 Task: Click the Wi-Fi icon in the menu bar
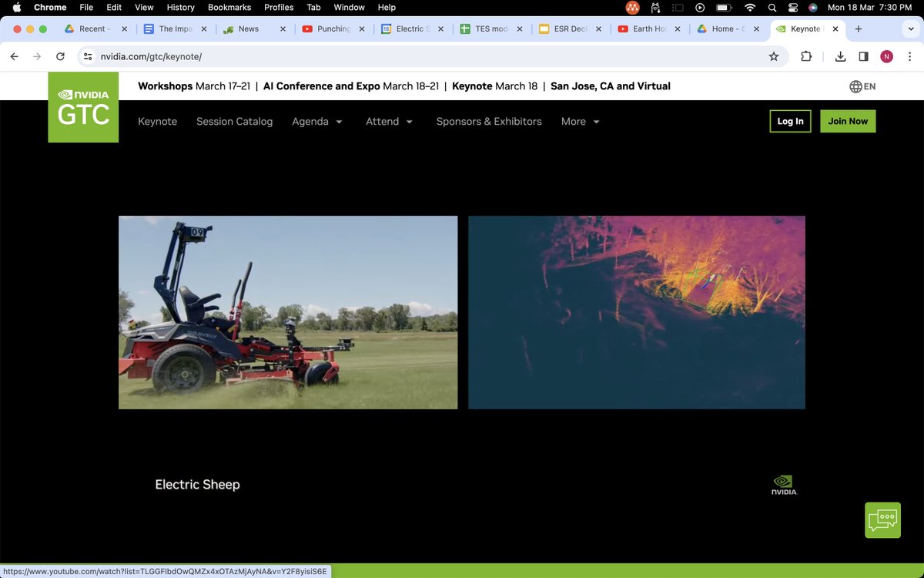750,7
